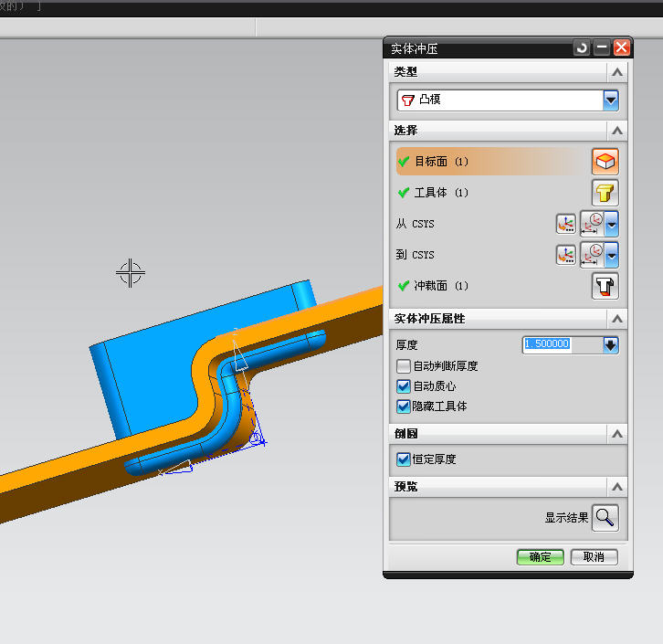The height and width of the screenshot is (644, 663).
Task: Collapse the 选择 section
Action: click(617, 131)
